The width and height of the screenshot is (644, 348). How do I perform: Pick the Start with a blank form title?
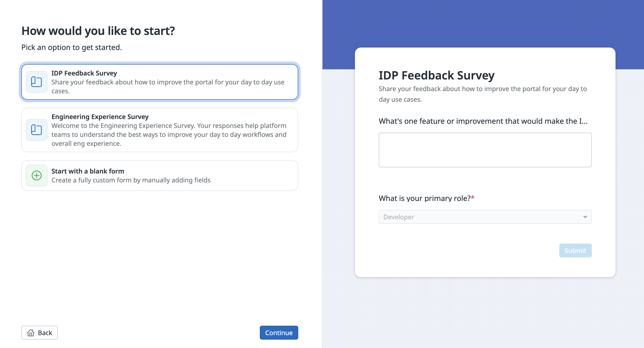tap(87, 171)
